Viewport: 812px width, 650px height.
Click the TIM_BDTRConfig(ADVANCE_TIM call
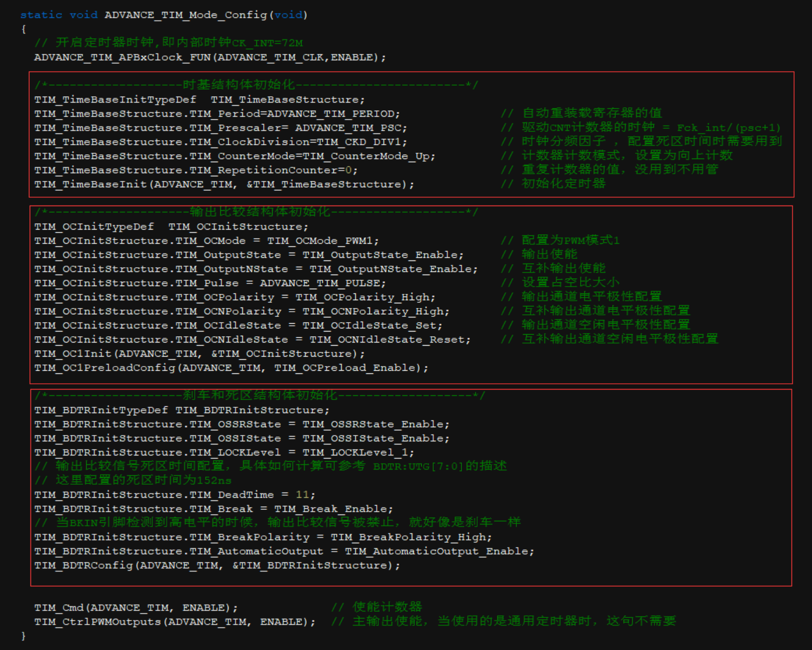[217, 565]
